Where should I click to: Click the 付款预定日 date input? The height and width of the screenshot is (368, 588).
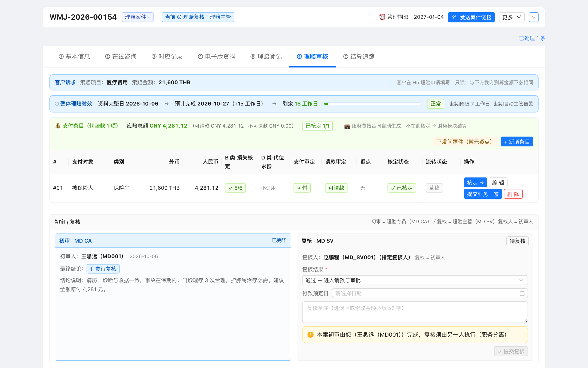point(430,293)
